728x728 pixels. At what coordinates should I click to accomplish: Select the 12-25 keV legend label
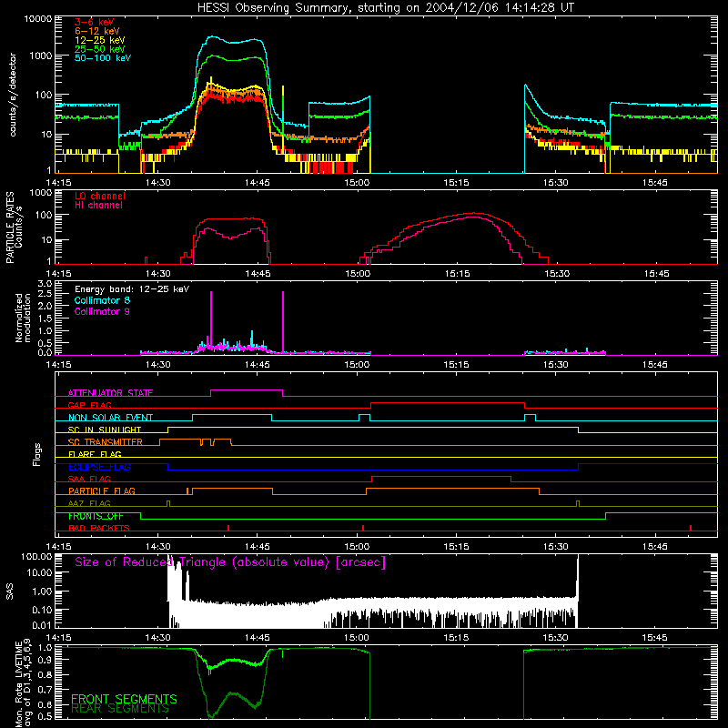[x=100, y=40]
